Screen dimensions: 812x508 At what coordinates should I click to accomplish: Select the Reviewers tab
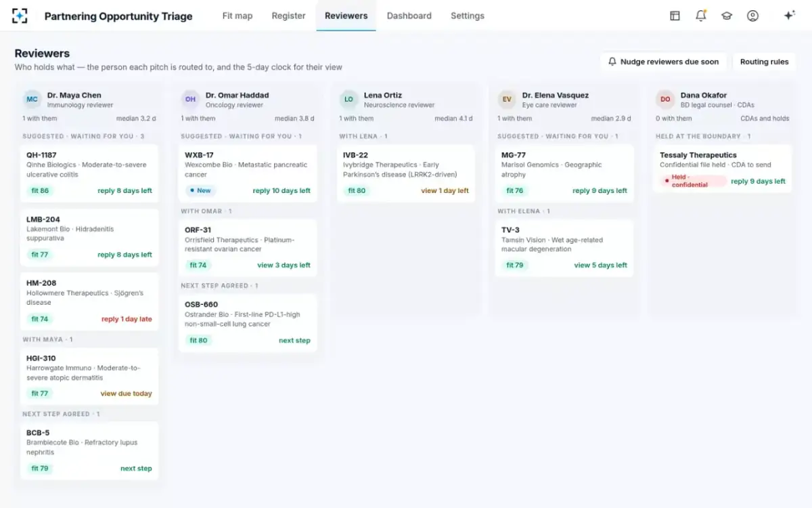click(346, 16)
